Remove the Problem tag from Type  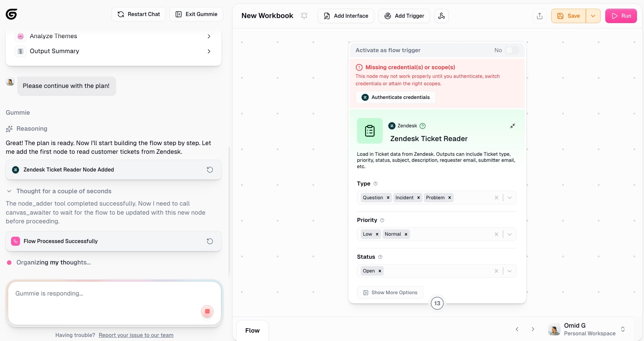[x=450, y=198]
